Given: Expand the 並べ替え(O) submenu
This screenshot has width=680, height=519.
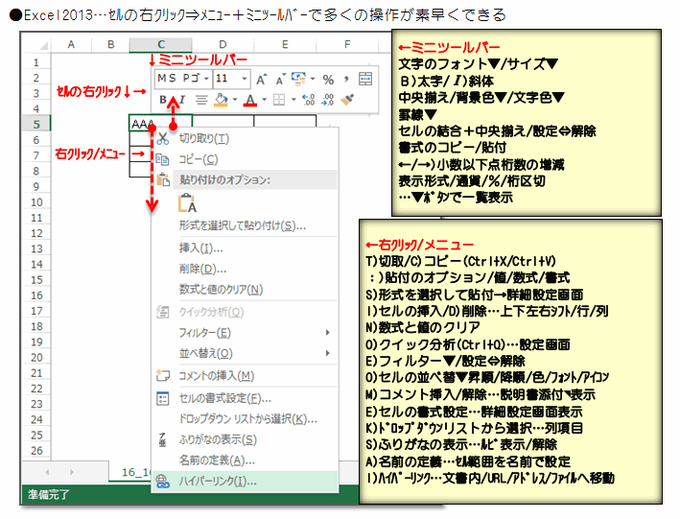Looking at the screenshot, I should coord(328,353).
